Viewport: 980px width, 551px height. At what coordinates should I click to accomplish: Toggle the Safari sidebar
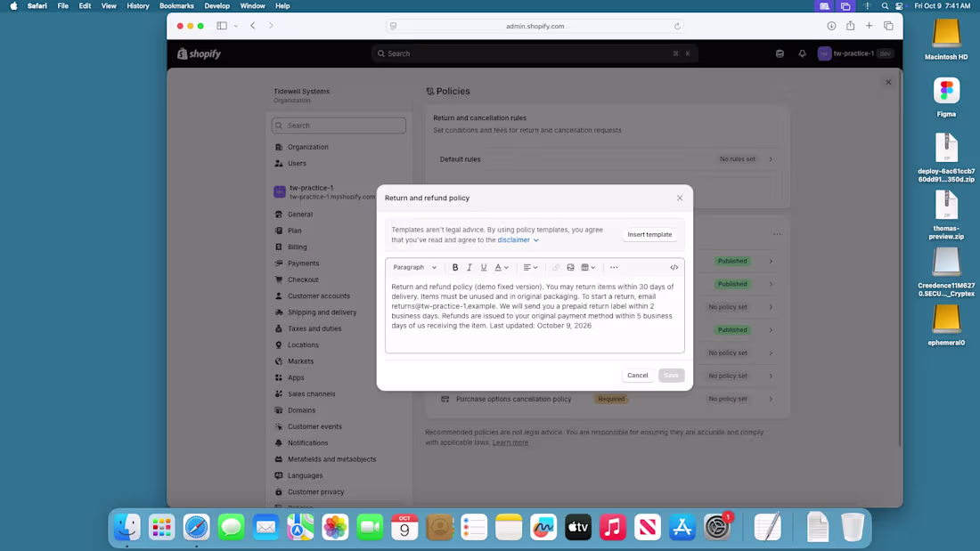point(222,26)
